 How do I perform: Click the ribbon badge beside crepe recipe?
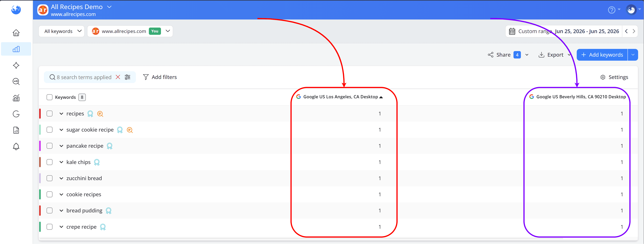[x=103, y=227]
